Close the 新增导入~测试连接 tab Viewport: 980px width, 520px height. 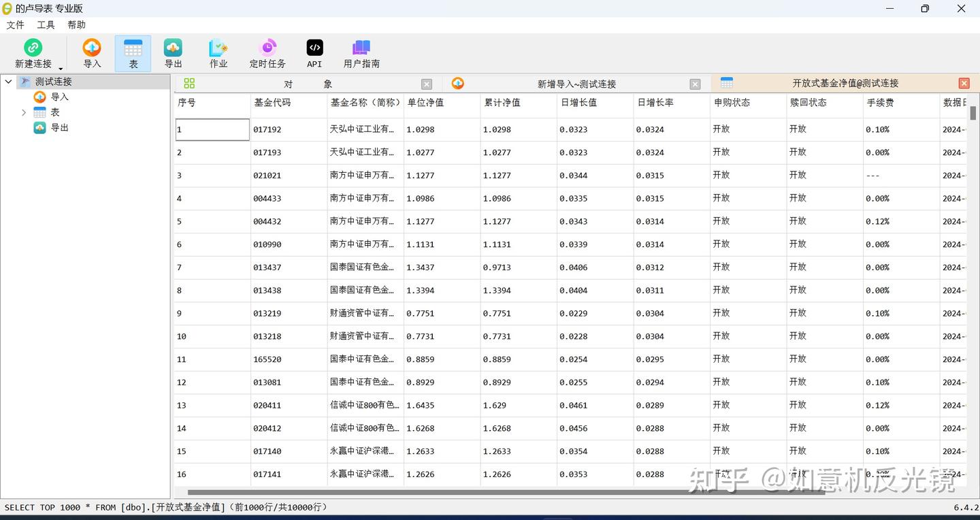[x=695, y=84]
